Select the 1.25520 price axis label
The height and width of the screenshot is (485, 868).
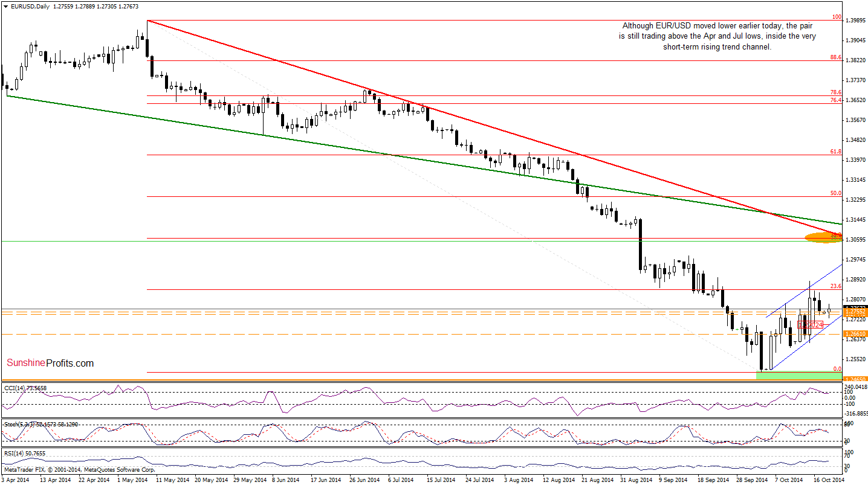(x=855, y=360)
